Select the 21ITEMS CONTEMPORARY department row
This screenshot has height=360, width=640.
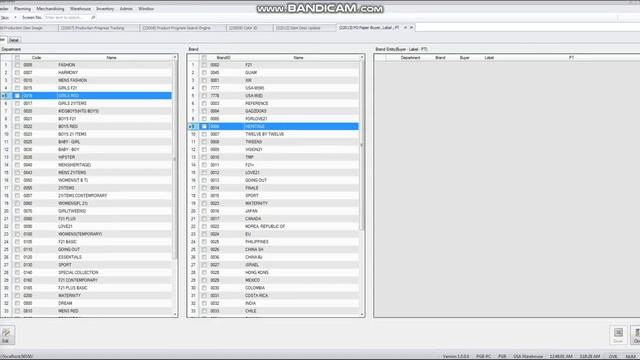click(x=86, y=196)
